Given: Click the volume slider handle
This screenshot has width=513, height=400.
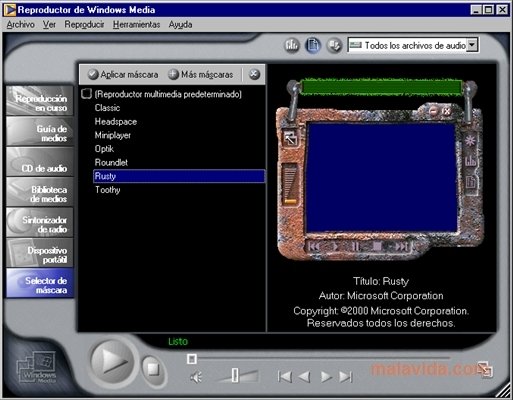Looking at the screenshot, I should coord(235,375).
